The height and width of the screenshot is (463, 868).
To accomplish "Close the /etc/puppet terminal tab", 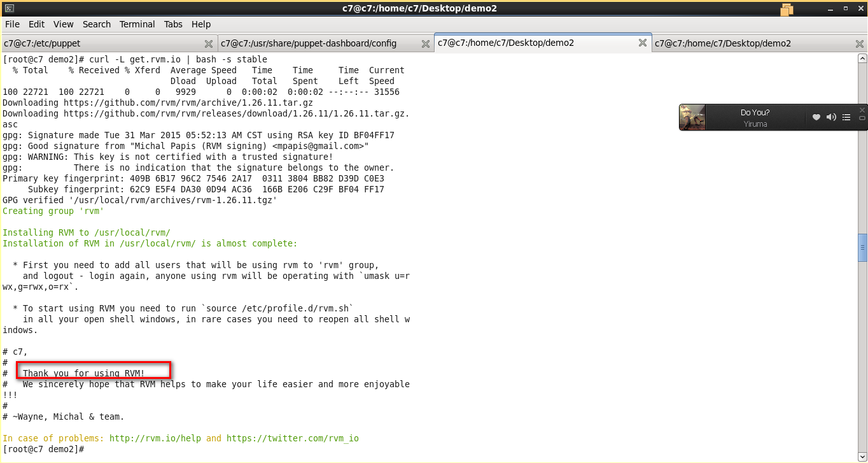I will (209, 43).
